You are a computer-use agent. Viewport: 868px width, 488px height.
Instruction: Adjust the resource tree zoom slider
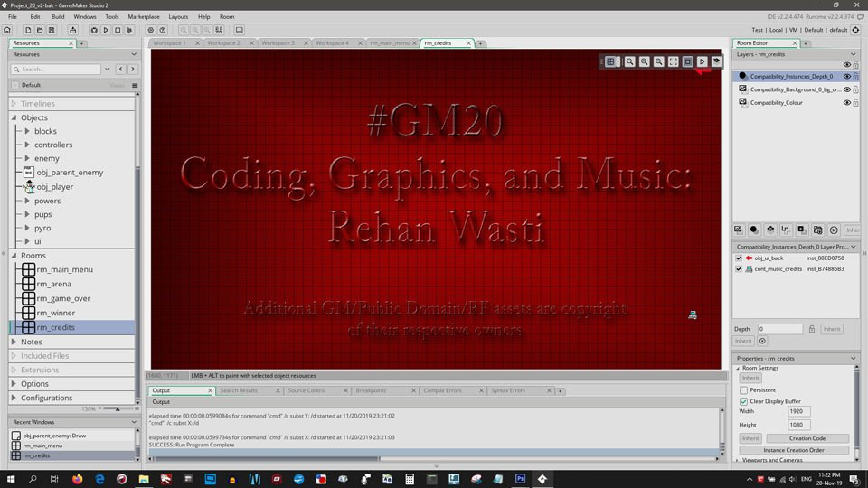[x=117, y=408]
